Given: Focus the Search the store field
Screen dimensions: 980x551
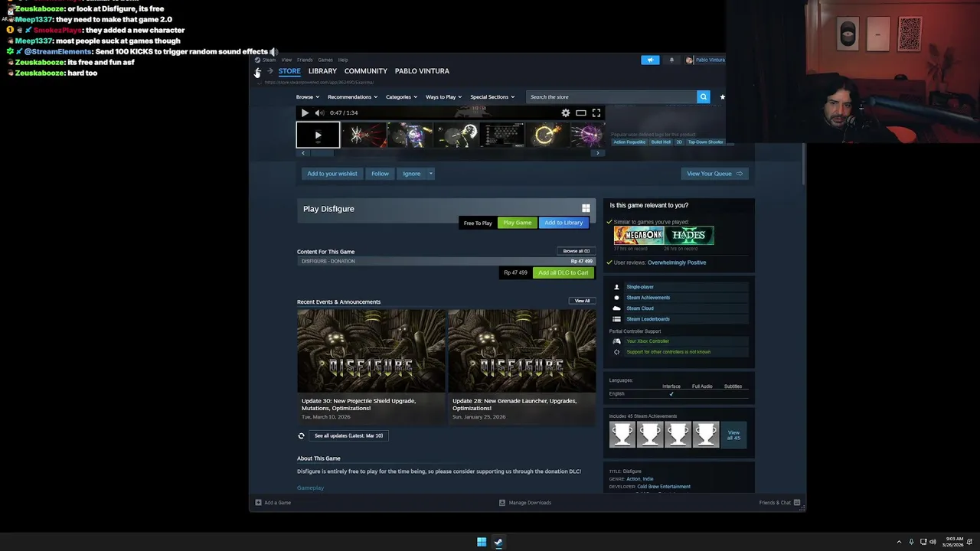Looking at the screenshot, I should coord(612,96).
